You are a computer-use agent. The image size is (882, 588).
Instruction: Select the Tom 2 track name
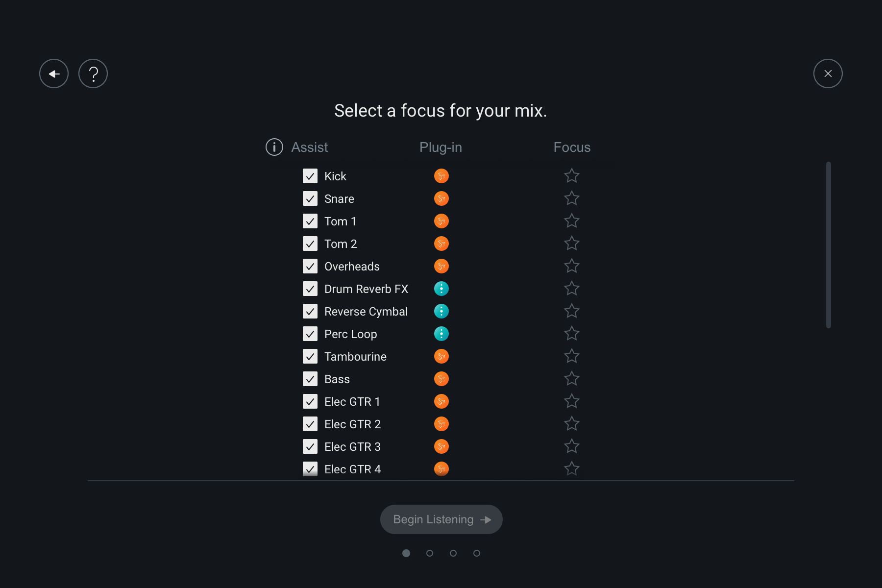341,244
